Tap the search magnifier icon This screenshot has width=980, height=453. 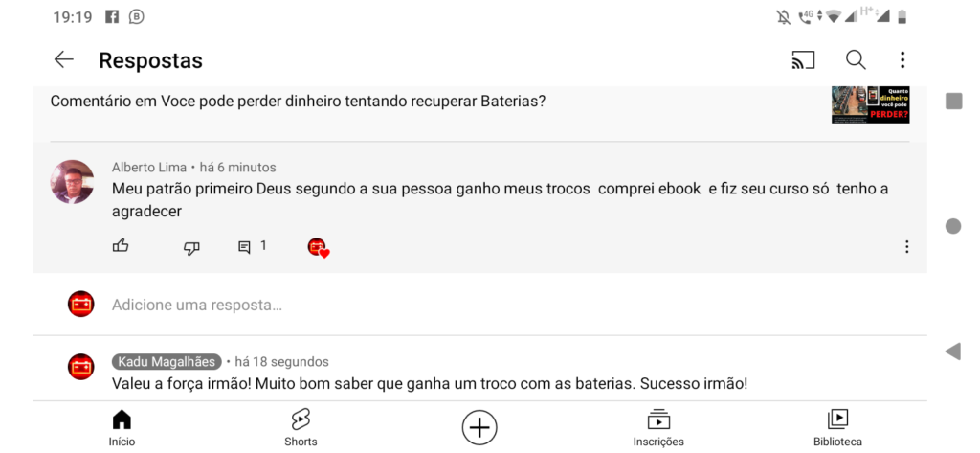pyautogui.click(x=856, y=60)
